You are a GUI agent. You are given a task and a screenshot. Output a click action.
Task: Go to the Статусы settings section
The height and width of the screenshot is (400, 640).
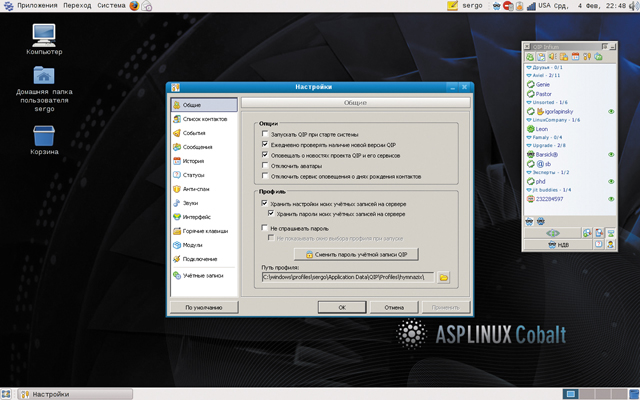(204, 175)
